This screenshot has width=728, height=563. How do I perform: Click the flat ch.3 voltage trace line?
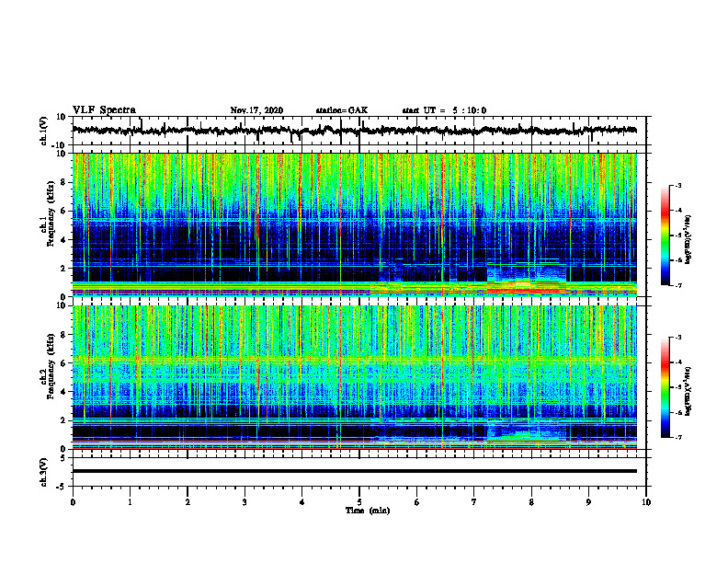354,471
